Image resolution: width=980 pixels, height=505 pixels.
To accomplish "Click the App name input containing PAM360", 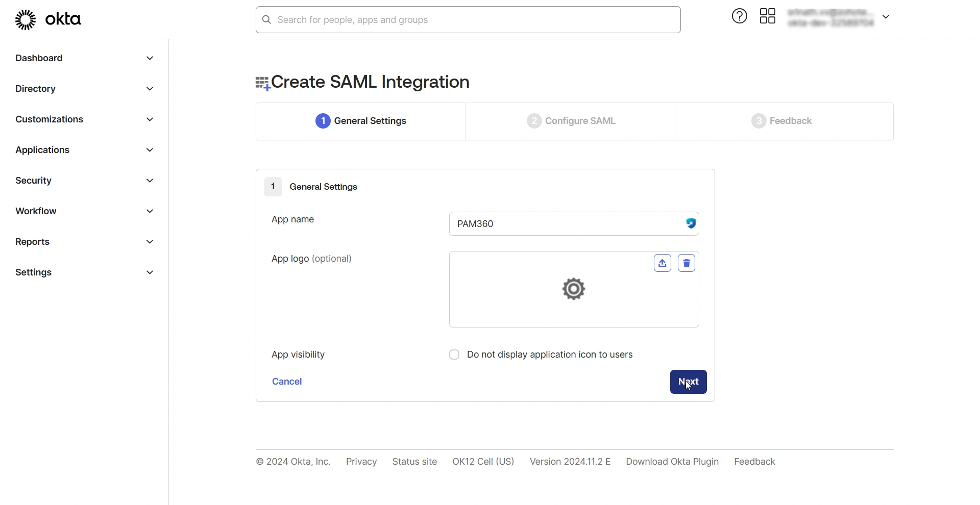I will 561,223.
